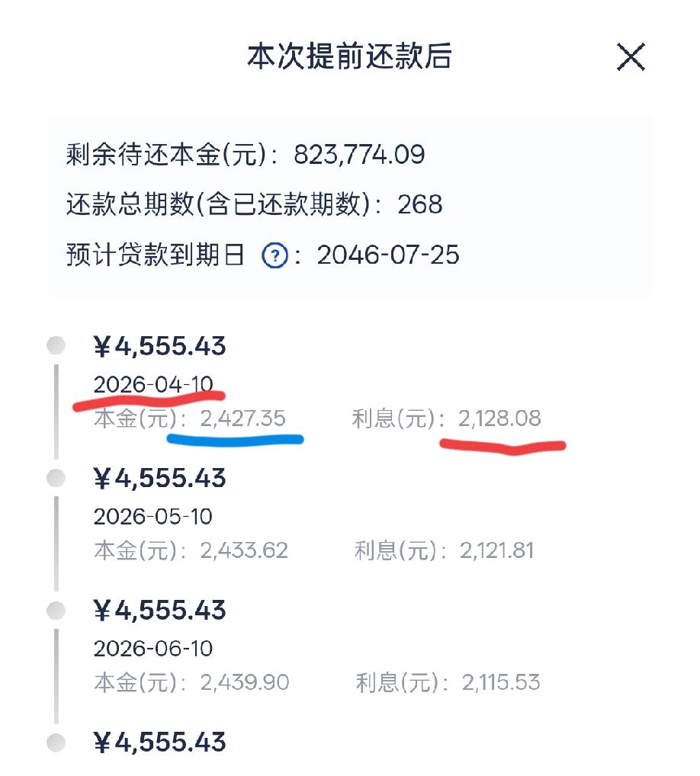Image resolution: width=700 pixels, height=776 pixels.
Task: Tap interest value 2,128.08
Action: [499, 418]
